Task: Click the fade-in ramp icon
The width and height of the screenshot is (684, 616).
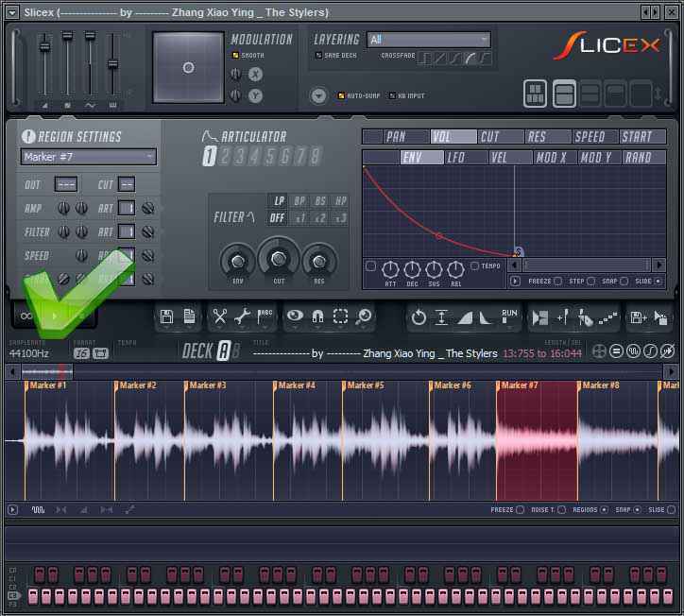Action: click(466, 317)
